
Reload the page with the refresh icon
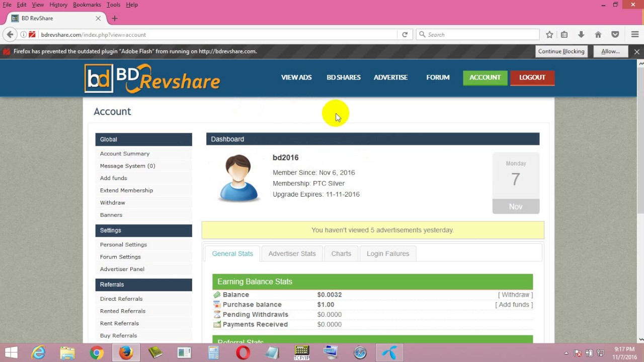point(405,35)
